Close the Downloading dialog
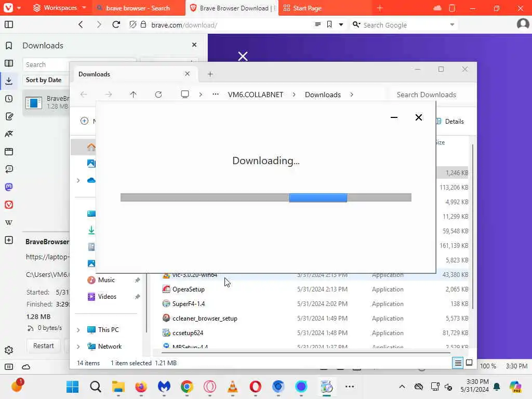 [x=419, y=117]
